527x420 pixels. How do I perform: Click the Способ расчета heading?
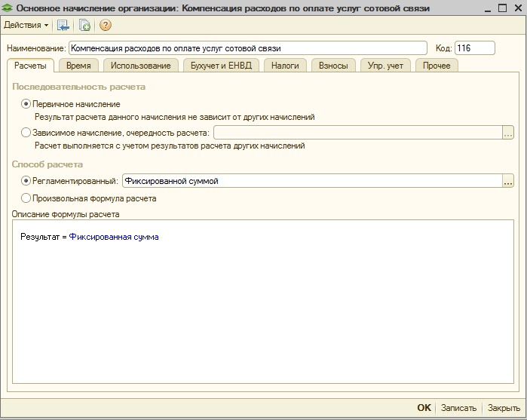click(47, 164)
